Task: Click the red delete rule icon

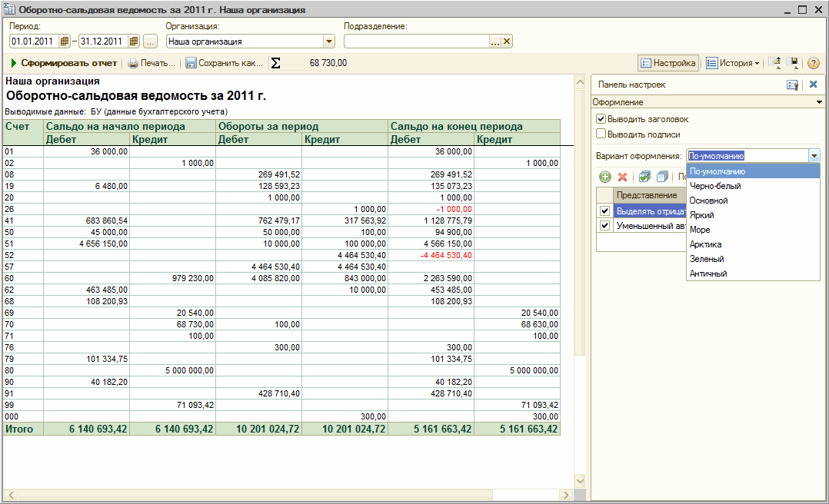Action: coord(622,177)
